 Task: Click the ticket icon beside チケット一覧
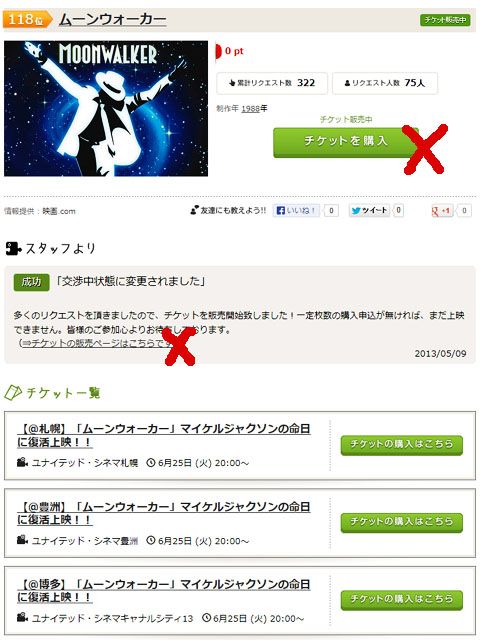(13, 393)
